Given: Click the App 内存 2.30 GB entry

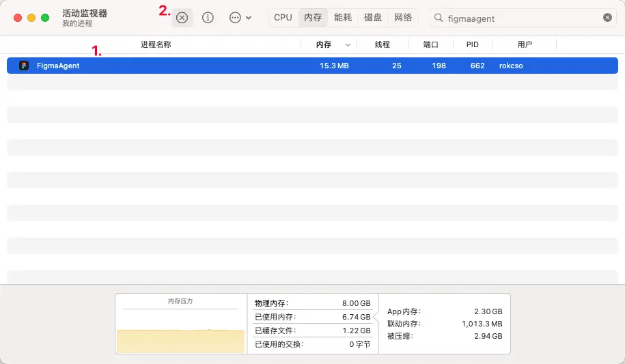Looking at the screenshot, I should (445, 311).
